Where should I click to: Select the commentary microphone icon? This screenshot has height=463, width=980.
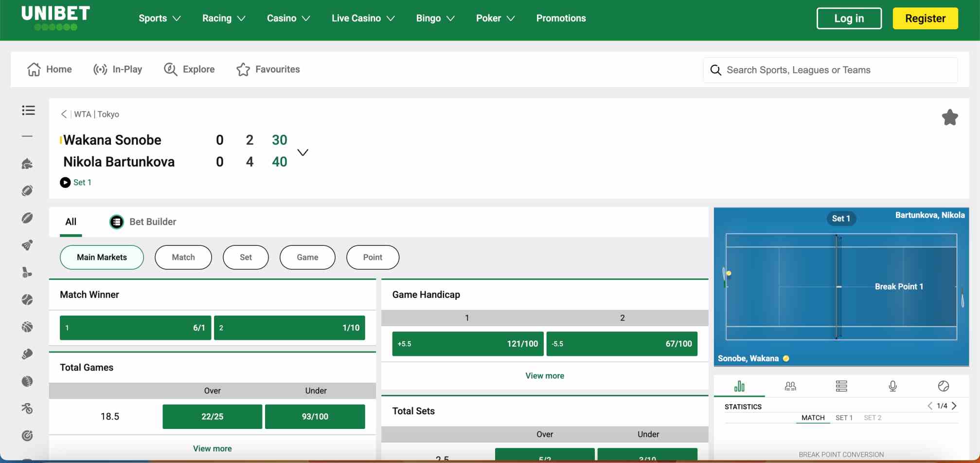coord(893,386)
